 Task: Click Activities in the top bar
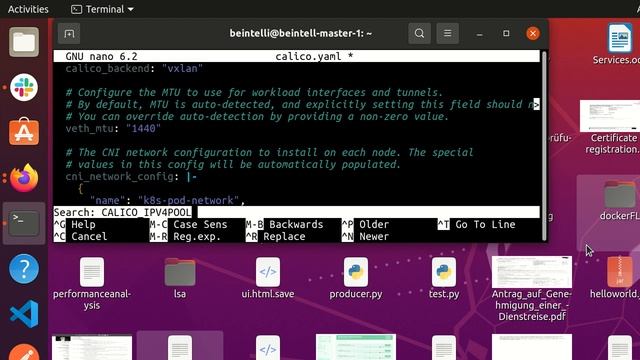[x=28, y=9]
